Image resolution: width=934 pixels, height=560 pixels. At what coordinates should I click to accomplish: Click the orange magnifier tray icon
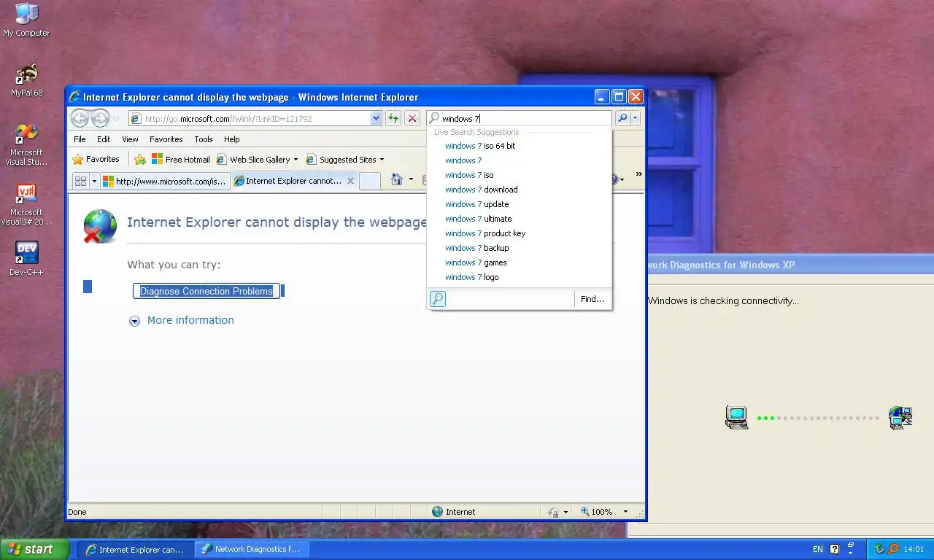tap(892, 549)
